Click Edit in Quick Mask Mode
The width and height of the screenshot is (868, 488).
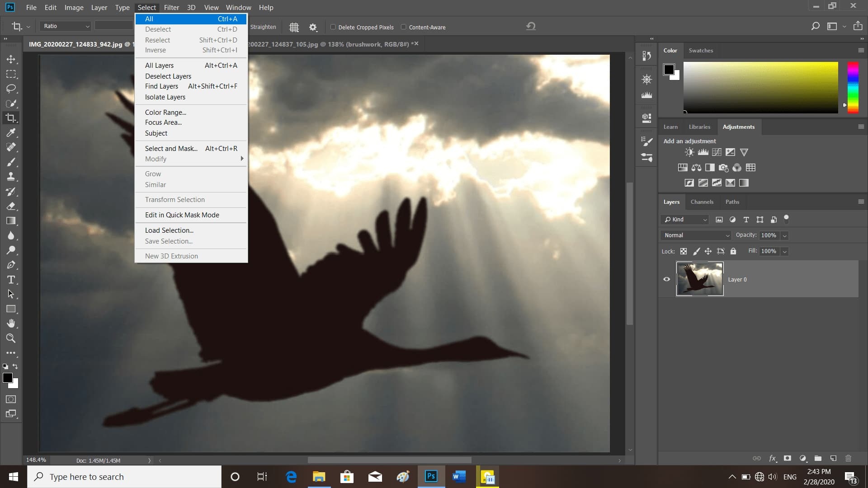point(182,215)
